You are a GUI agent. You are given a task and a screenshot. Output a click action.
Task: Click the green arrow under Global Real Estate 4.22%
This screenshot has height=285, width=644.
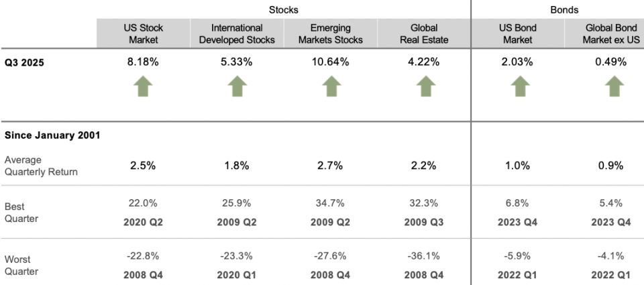tap(423, 87)
